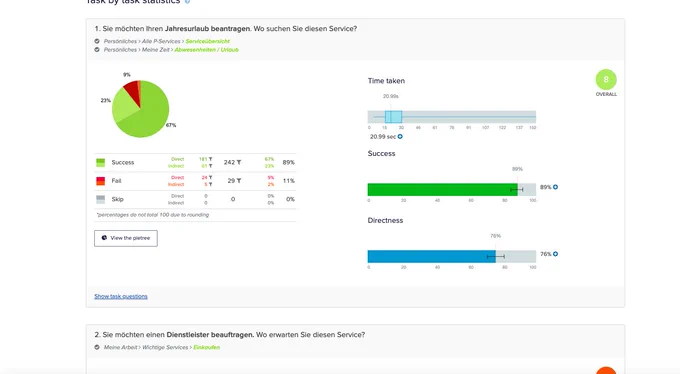Filter by the 61 indirect success participants
680x374 pixels.
click(x=211, y=166)
